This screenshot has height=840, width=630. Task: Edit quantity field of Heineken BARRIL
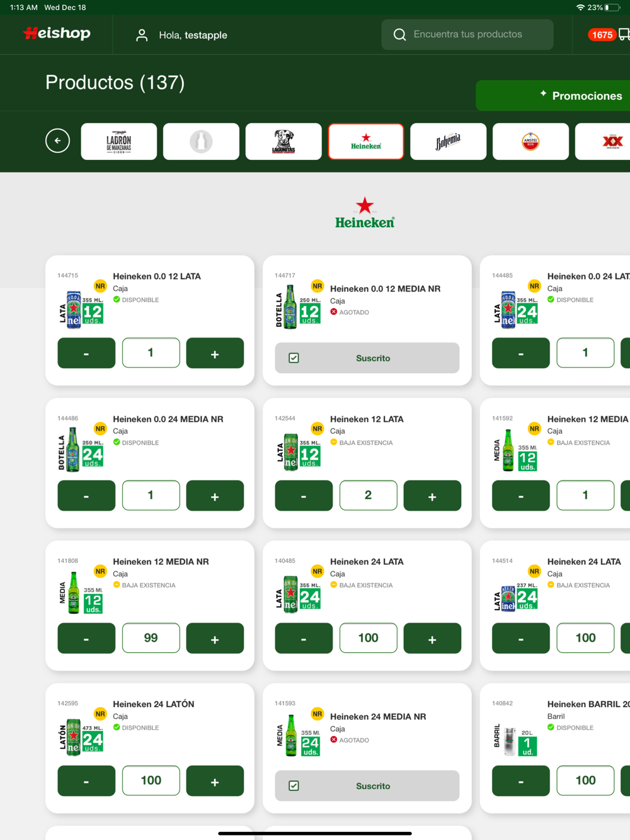tap(585, 781)
